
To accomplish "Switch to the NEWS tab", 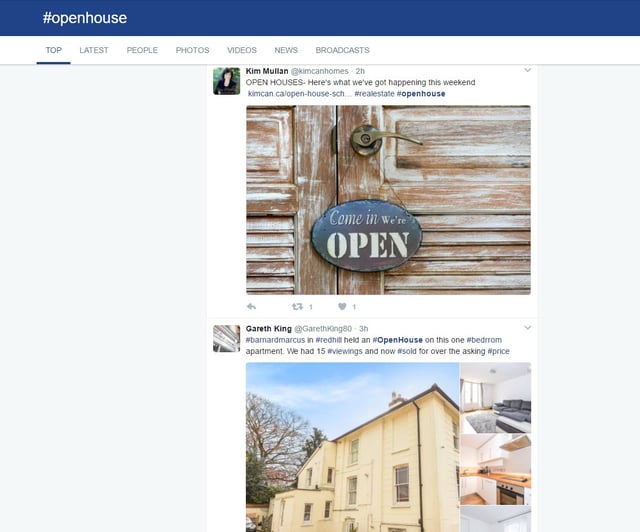I will tap(286, 50).
